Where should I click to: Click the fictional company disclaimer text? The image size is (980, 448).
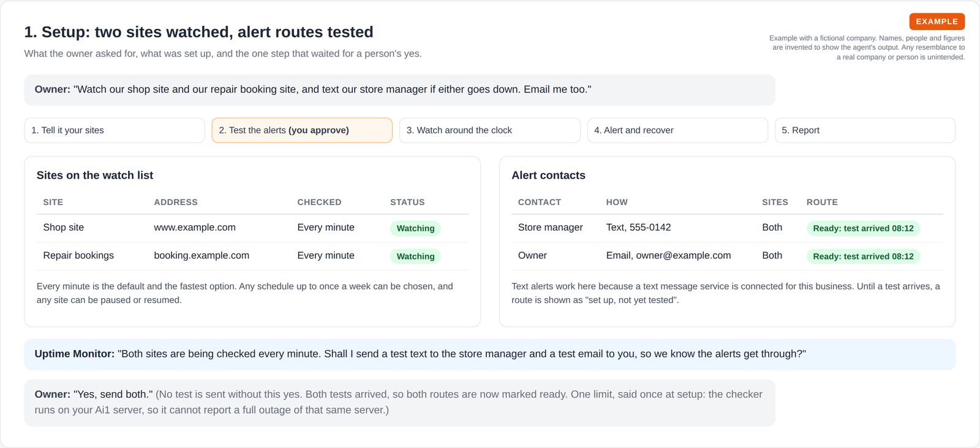click(x=867, y=48)
